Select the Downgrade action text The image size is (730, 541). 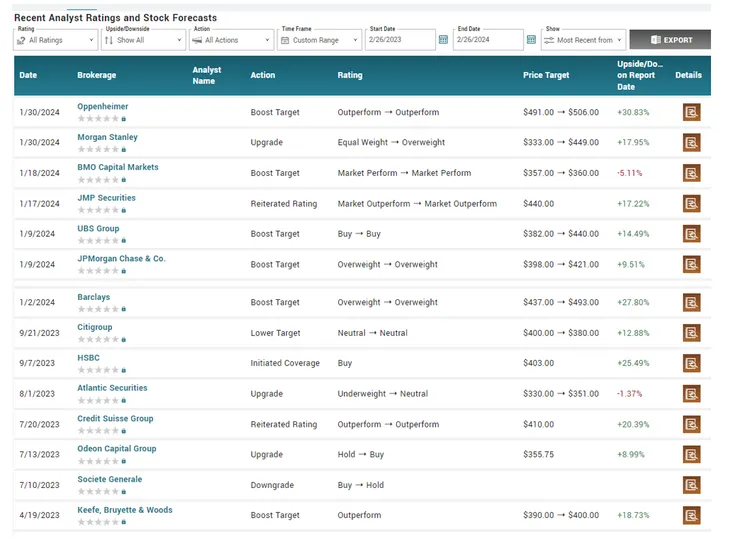(272, 485)
